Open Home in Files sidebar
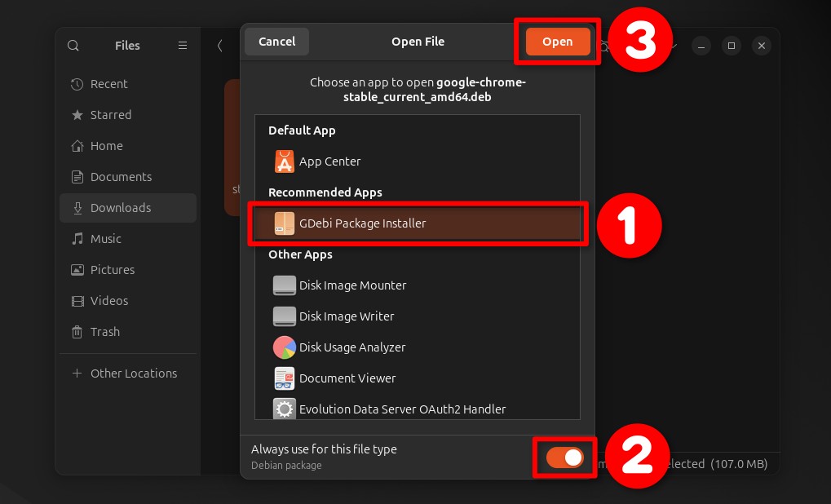The height and width of the screenshot is (504, 831). [x=128, y=146]
